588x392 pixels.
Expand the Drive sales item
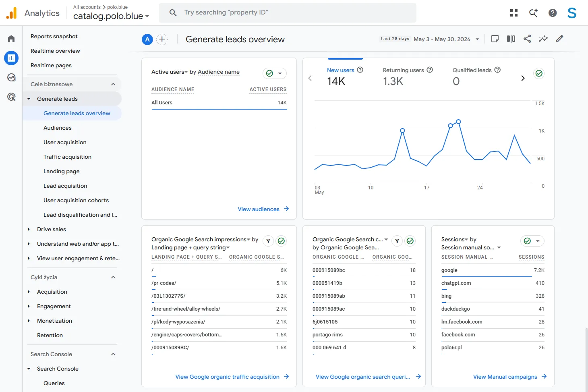coord(29,229)
